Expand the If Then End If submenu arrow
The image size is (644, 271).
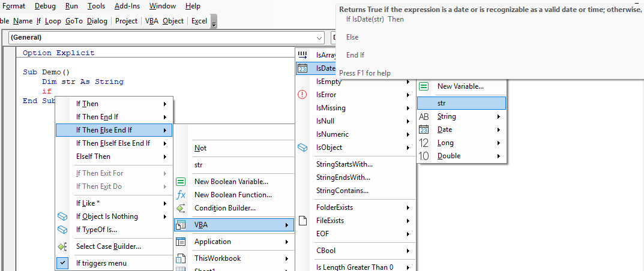point(165,117)
